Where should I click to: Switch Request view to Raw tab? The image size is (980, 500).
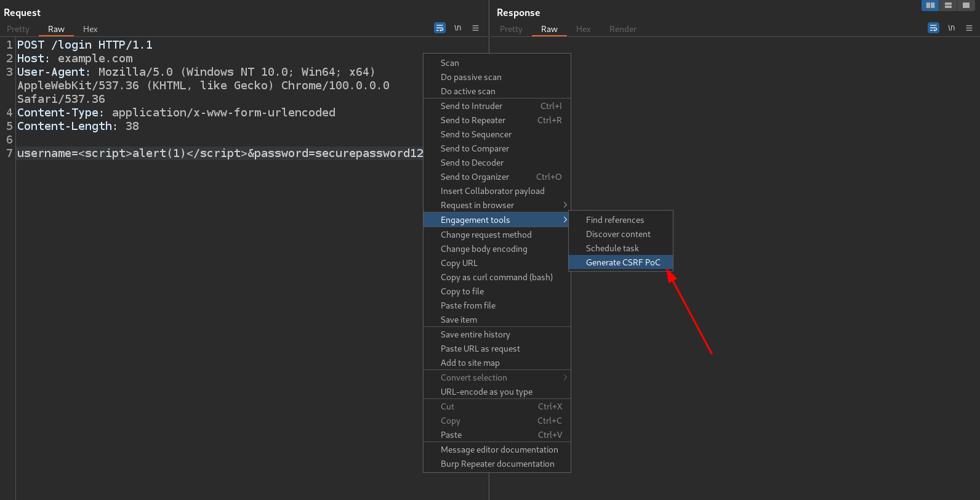[x=56, y=29]
